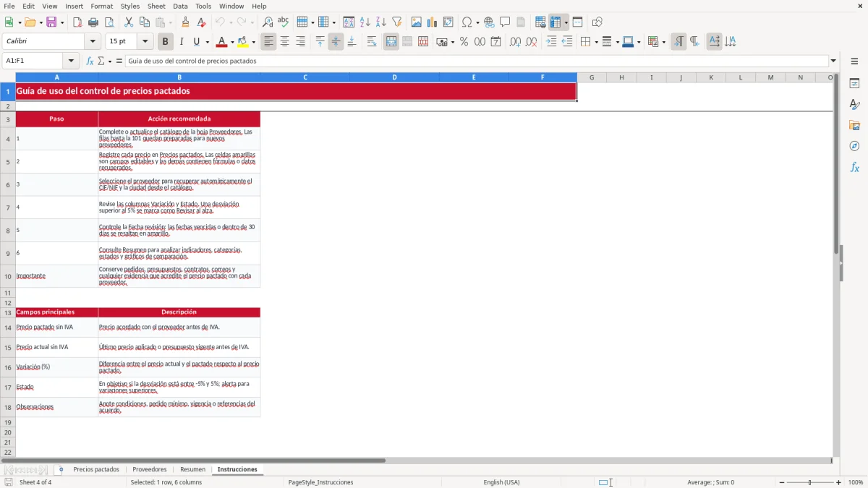The height and width of the screenshot is (488, 868).
Task: Click row header 10
Action: [x=8, y=276]
